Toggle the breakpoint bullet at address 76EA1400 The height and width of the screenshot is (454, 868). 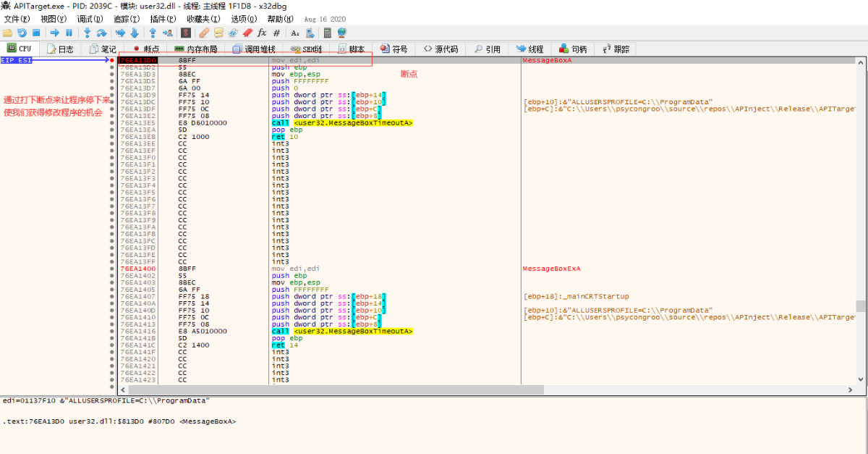[111, 269]
